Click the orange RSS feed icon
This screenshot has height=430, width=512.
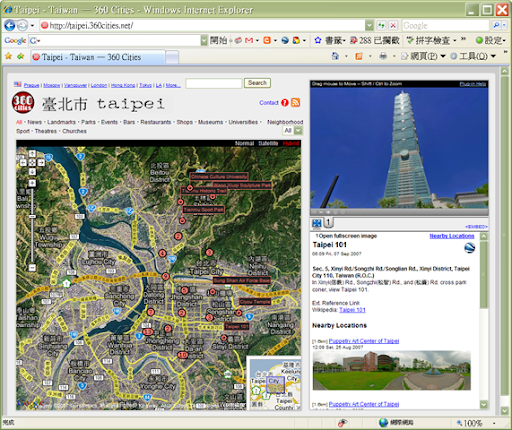click(x=296, y=103)
